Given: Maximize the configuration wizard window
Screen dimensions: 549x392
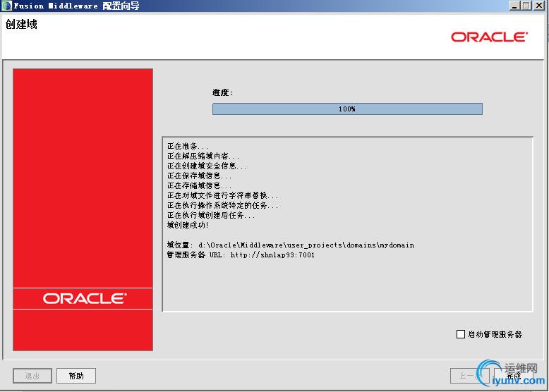Looking at the screenshot, I should coord(526,5).
